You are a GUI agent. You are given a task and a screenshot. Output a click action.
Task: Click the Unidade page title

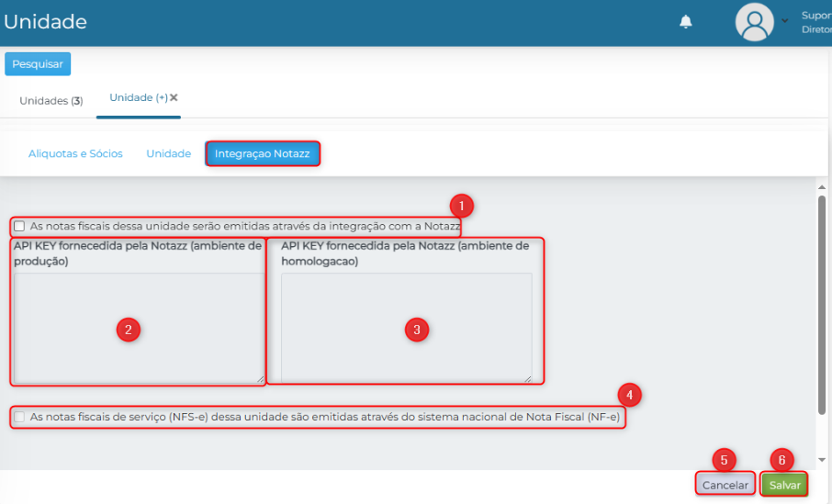point(45,22)
